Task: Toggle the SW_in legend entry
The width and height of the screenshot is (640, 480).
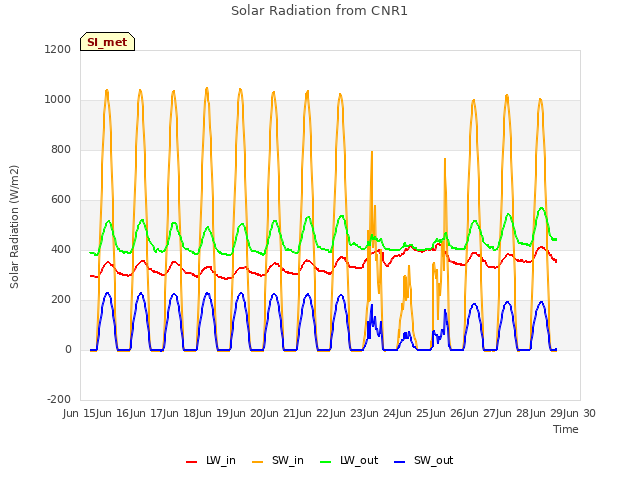Action: tap(278, 460)
